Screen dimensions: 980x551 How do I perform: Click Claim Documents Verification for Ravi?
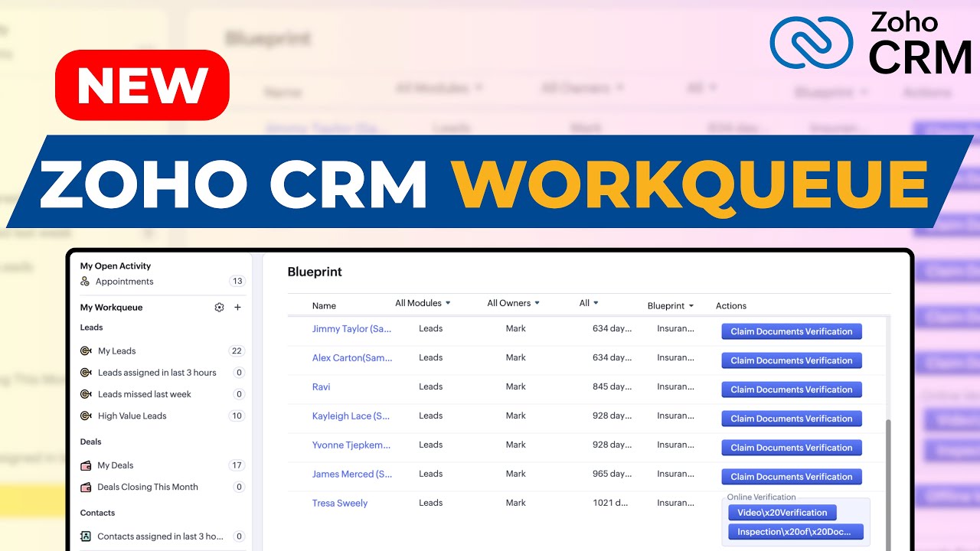click(792, 390)
